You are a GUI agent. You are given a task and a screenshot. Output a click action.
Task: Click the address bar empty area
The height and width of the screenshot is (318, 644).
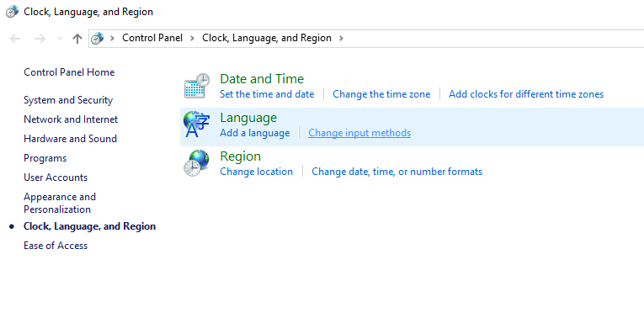point(492,39)
